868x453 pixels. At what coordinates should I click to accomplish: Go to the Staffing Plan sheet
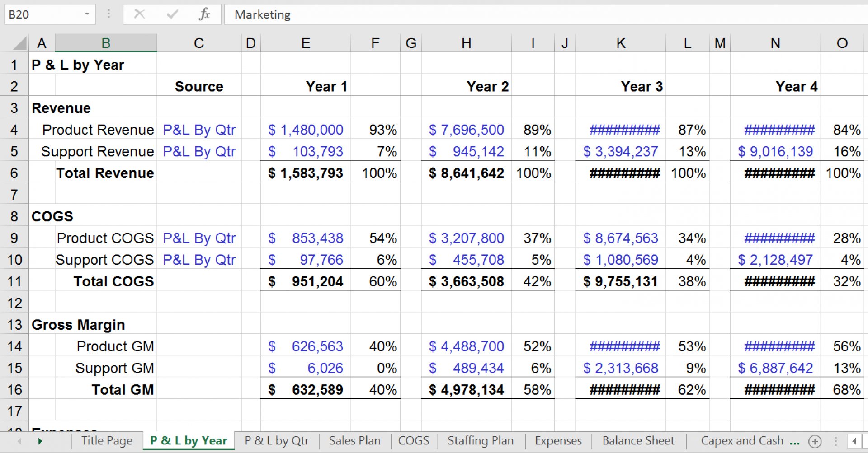click(480, 441)
